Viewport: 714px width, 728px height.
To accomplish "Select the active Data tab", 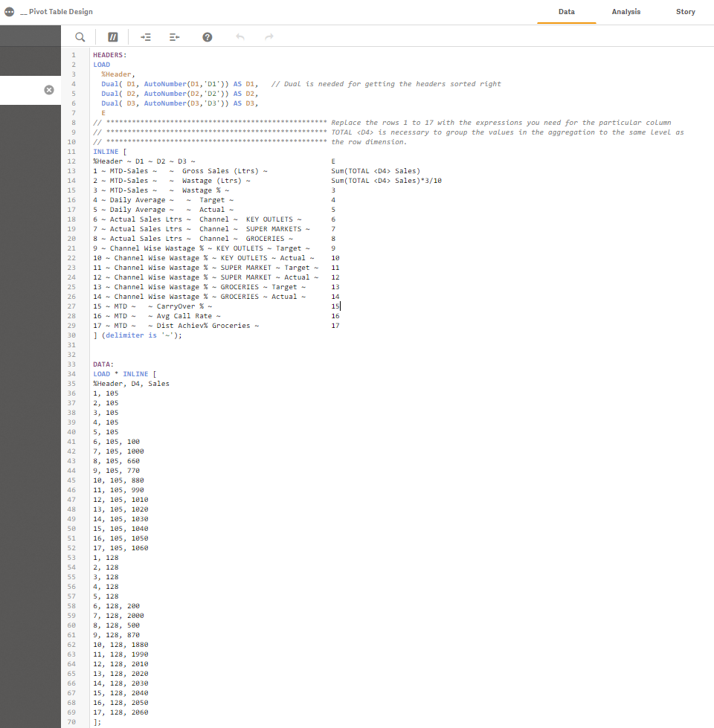I will pos(567,12).
